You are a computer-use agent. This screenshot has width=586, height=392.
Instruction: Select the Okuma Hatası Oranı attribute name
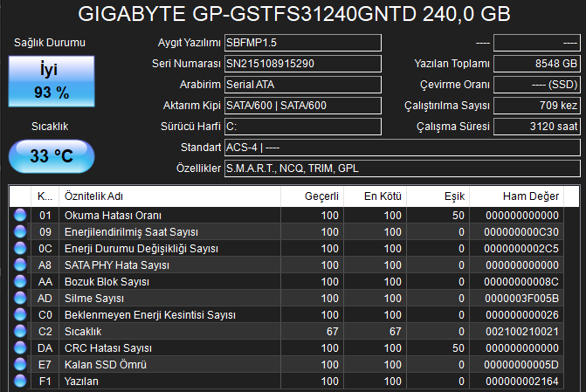[113, 216]
